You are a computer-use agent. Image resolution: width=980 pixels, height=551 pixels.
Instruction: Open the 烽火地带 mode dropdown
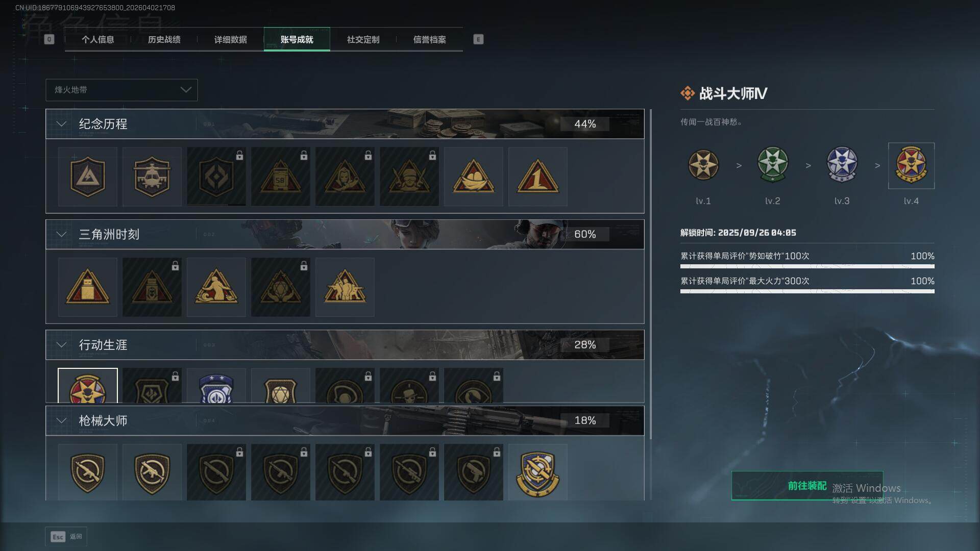pos(121,90)
